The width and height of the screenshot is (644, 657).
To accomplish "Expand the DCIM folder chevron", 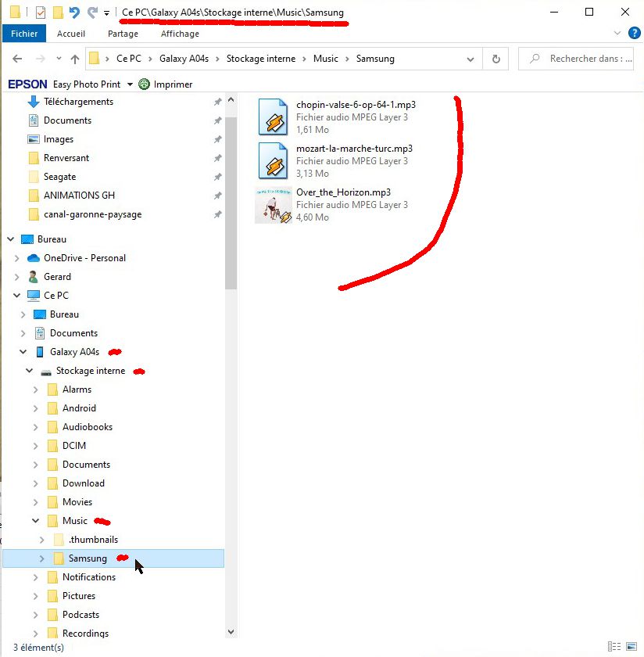I will (36, 446).
